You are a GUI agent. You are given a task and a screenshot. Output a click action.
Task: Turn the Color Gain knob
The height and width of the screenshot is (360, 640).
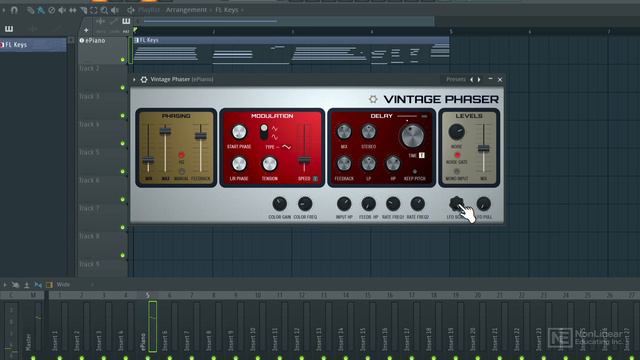pyautogui.click(x=280, y=204)
